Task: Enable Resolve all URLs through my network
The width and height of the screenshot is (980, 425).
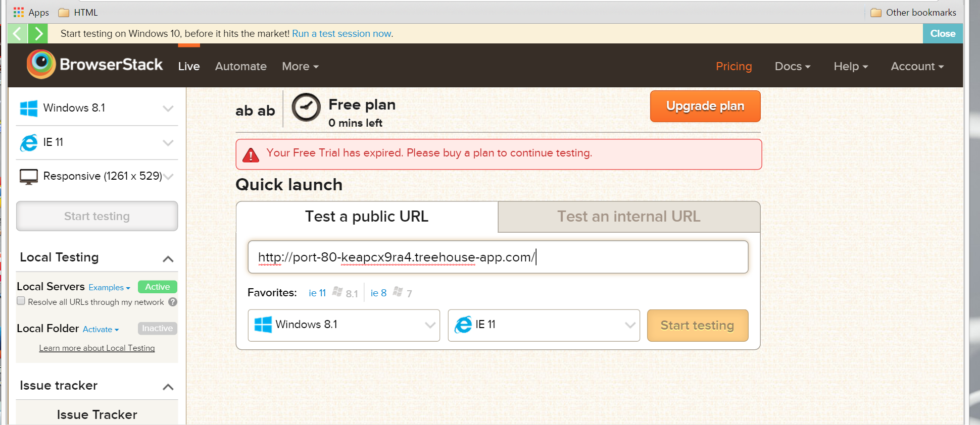Action: coord(21,301)
